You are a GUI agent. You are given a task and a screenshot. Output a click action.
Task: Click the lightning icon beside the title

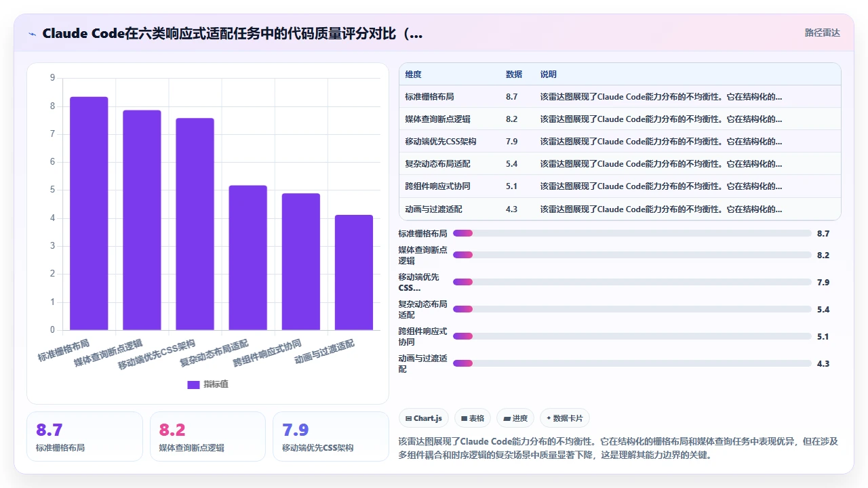click(32, 33)
